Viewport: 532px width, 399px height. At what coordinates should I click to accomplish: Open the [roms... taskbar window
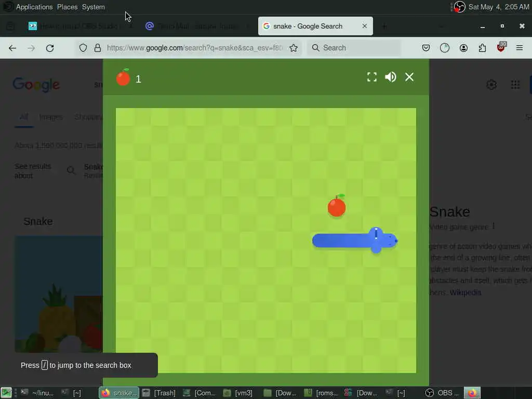(x=321, y=393)
